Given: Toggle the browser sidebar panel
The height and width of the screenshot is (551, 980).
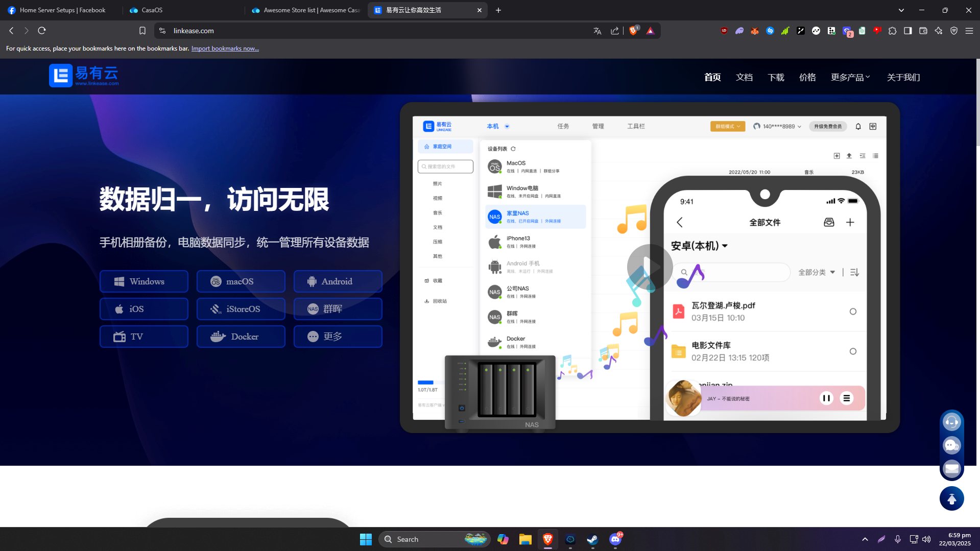Looking at the screenshot, I should click(x=907, y=31).
